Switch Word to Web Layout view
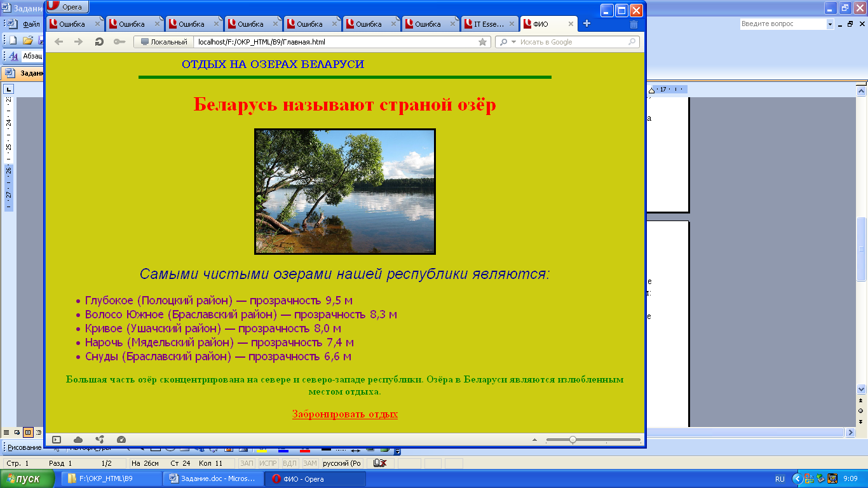 (17, 433)
